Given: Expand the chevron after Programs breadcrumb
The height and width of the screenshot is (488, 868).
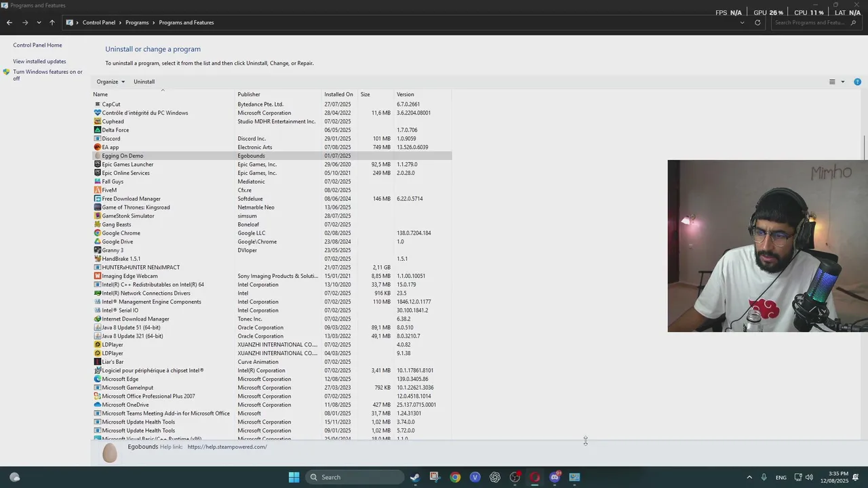Looking at the screenshot, I should tap(154, 22).
